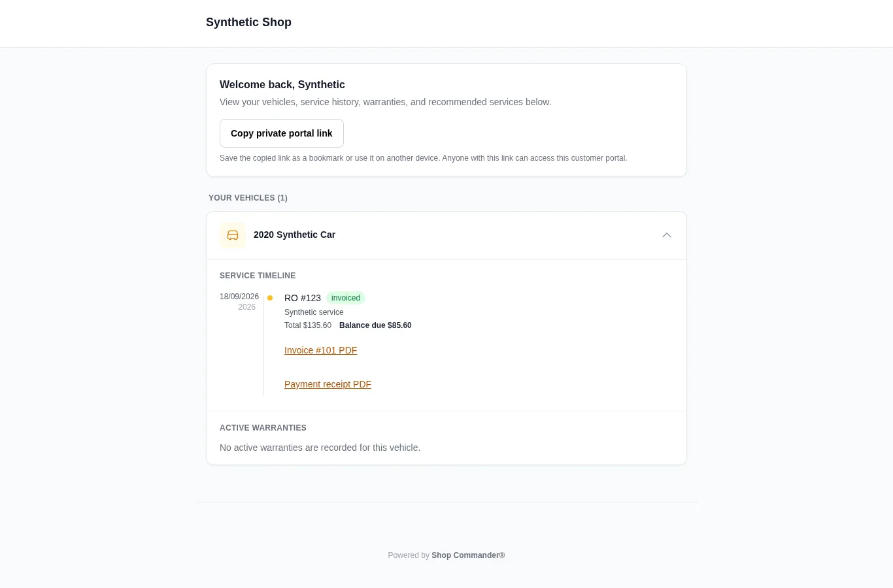This screenshot has width=893, height=588.
Task: Click the RO #123 repair order label
Action: (303, 298)
